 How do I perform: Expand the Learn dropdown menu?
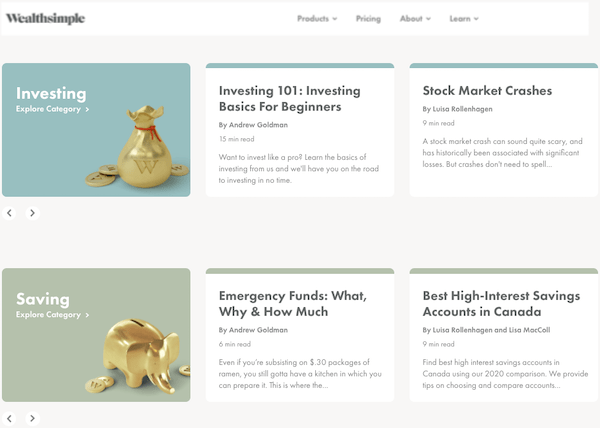click(464, 19)
